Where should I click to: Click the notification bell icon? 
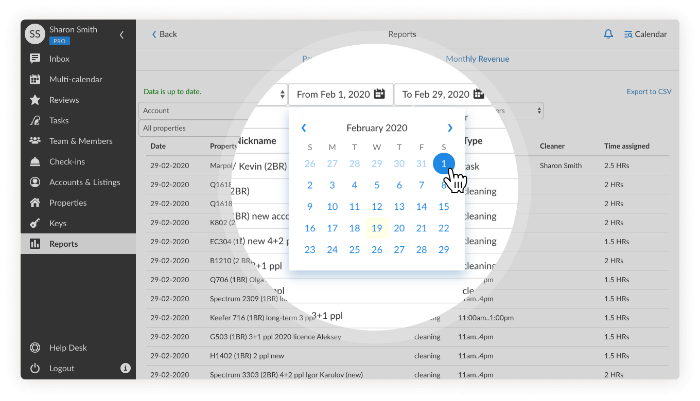click(608, 34)
